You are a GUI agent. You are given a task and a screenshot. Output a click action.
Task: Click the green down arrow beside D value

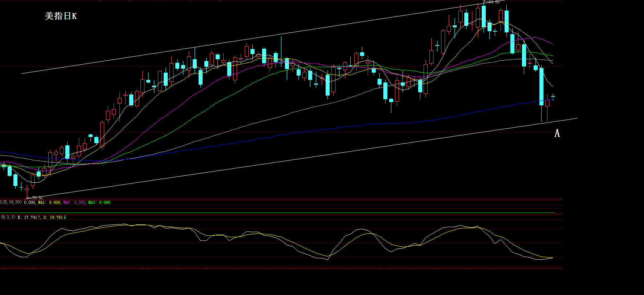click(65, 217)
